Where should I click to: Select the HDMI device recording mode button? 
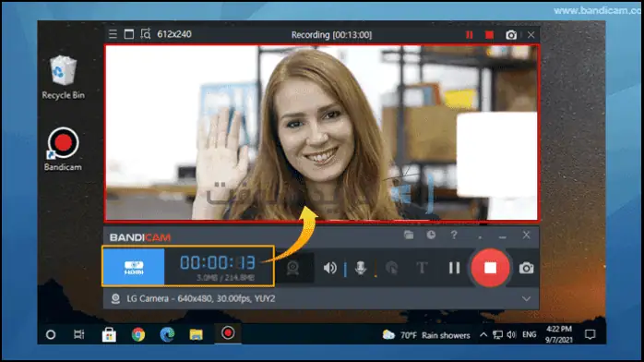tap(134, 267)
